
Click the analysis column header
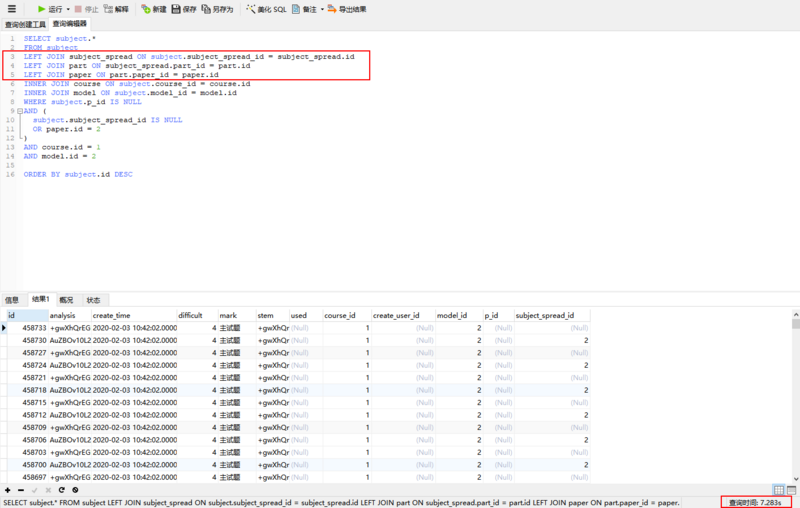pyautogui.click(x=70, y=315)
